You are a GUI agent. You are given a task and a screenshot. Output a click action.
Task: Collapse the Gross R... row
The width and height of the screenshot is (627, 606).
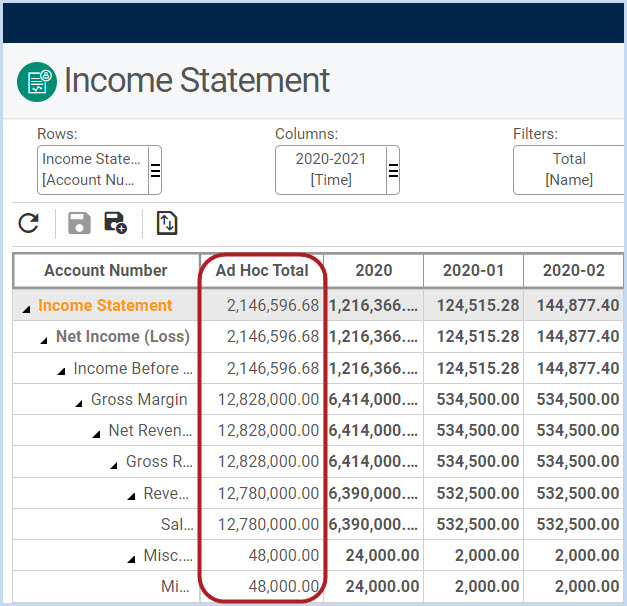[114, 465]
